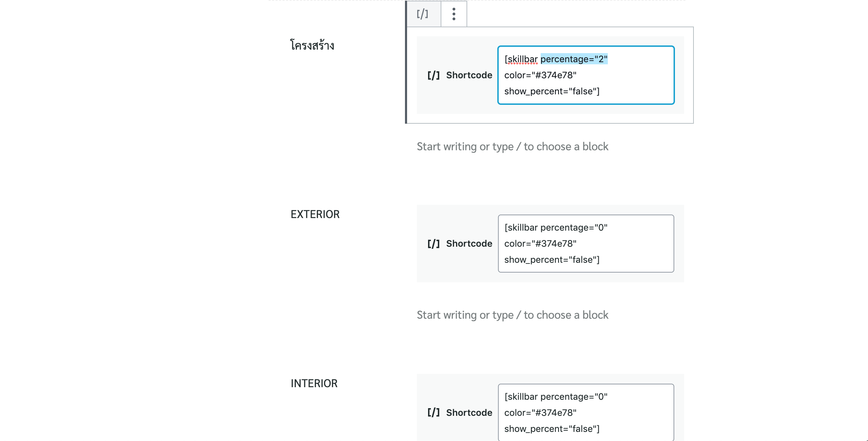Click show_percent="false" in the EXTERIOR shortcode

[x=552, y=260]
